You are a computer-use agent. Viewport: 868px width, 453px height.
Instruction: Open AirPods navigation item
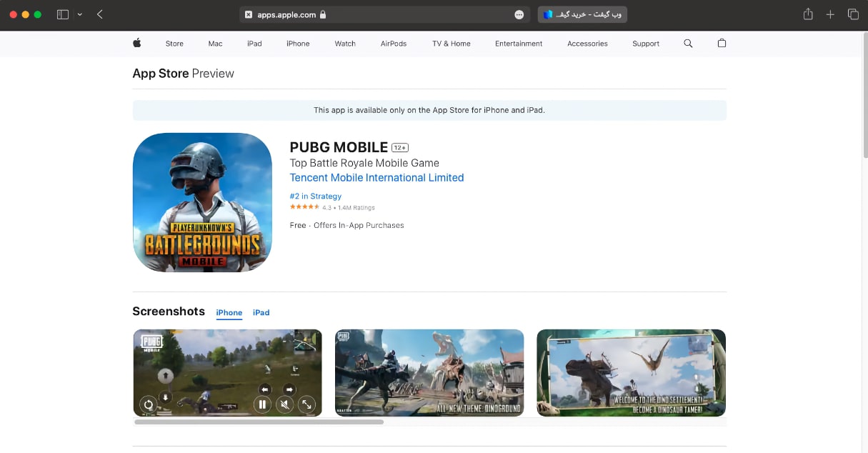point(394,44)
